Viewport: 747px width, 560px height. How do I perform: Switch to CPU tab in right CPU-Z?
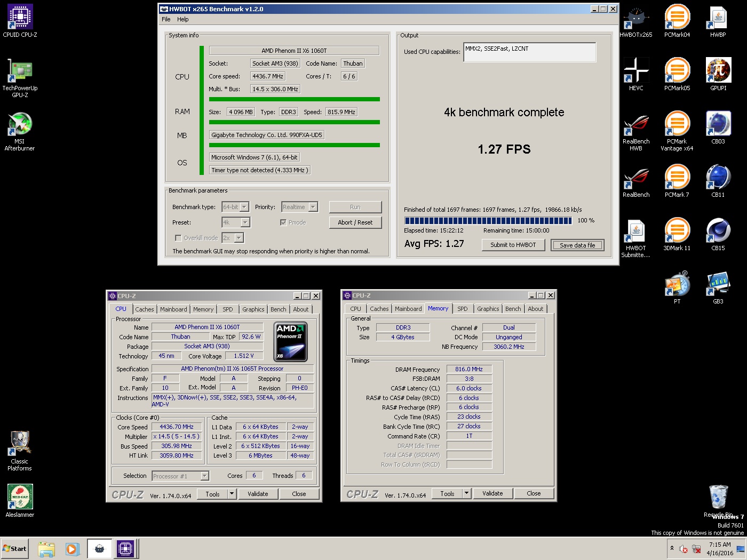click(x=356, y=309)
